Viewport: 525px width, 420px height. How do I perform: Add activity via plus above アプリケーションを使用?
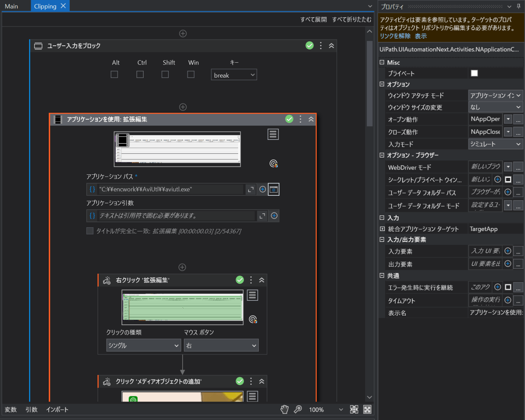pos(183,107)
